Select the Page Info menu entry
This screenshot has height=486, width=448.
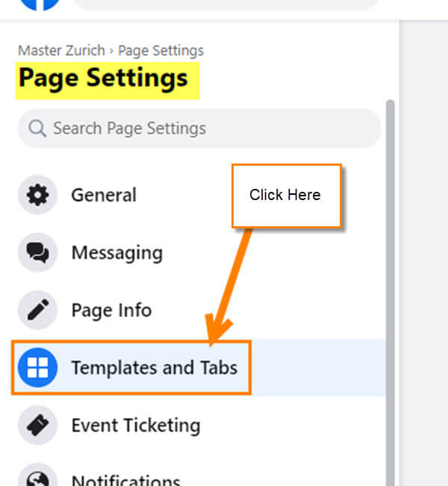tap(199, 310)
